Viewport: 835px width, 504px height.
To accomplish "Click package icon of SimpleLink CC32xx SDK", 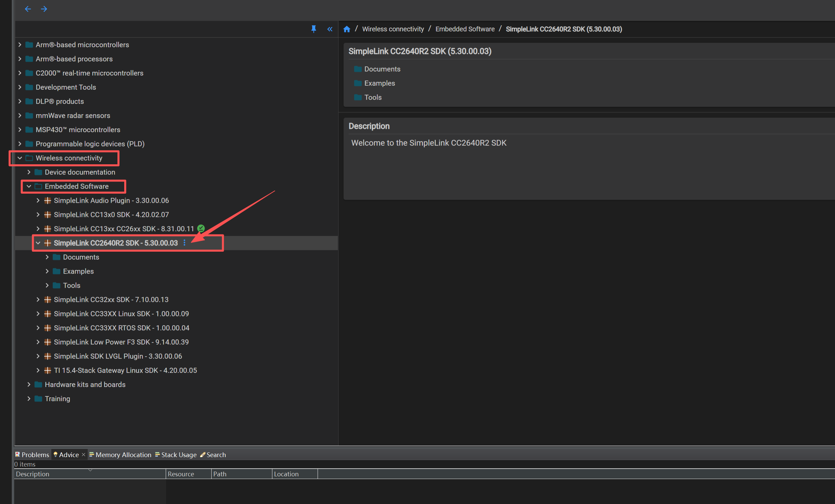I will (x=48, y=300).
